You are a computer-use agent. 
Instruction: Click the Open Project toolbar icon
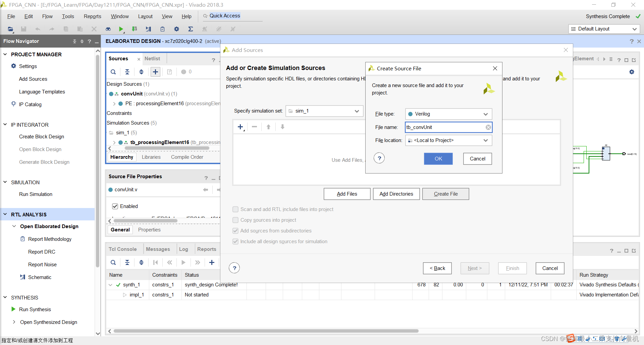point(10,29)
